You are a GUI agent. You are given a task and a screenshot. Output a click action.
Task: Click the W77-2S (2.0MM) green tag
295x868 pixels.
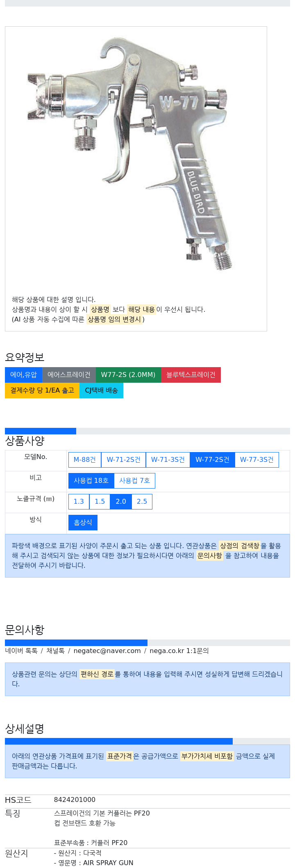tap(128, 375)
